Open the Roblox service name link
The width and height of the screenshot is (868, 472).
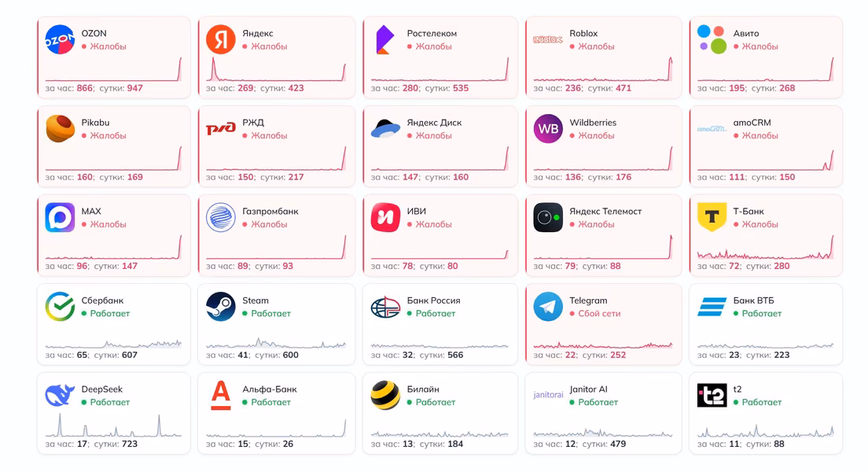tap(583, 33)
